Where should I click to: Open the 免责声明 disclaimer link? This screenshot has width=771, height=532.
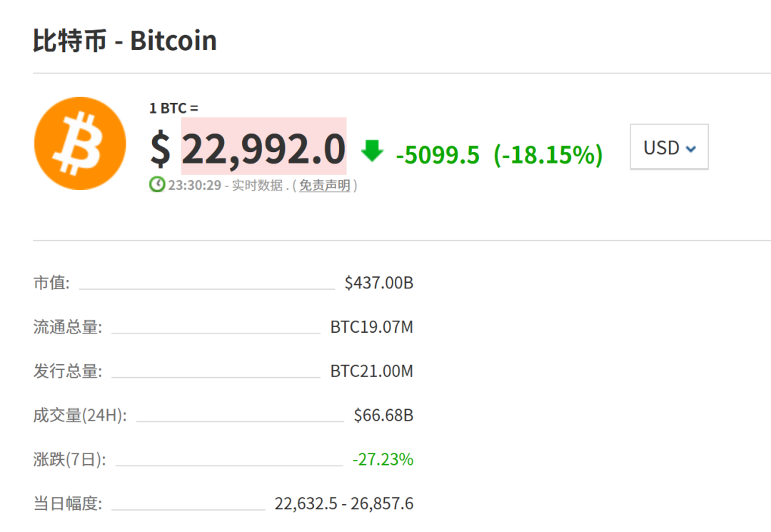(x=325, y=186)
